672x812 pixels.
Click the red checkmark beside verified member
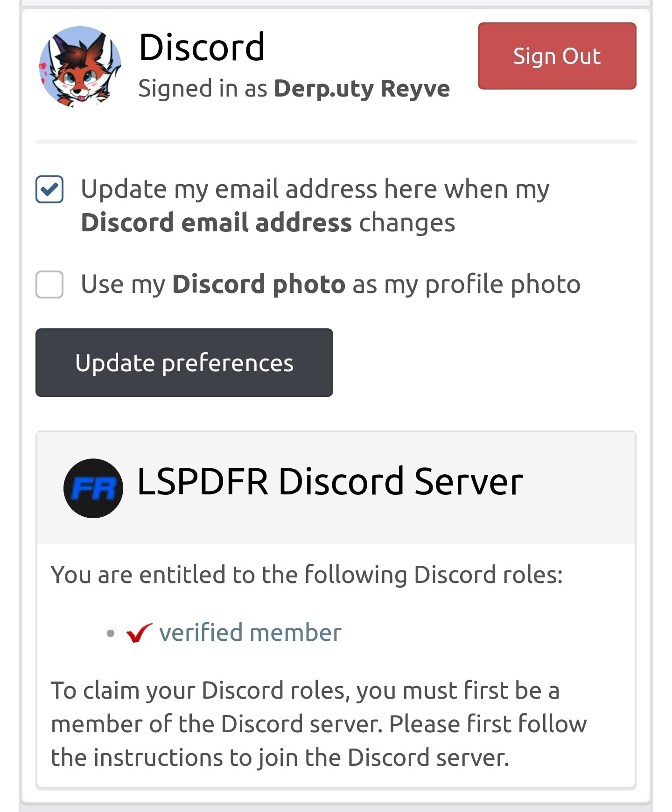pyautogui.click(x=139, y=633)
